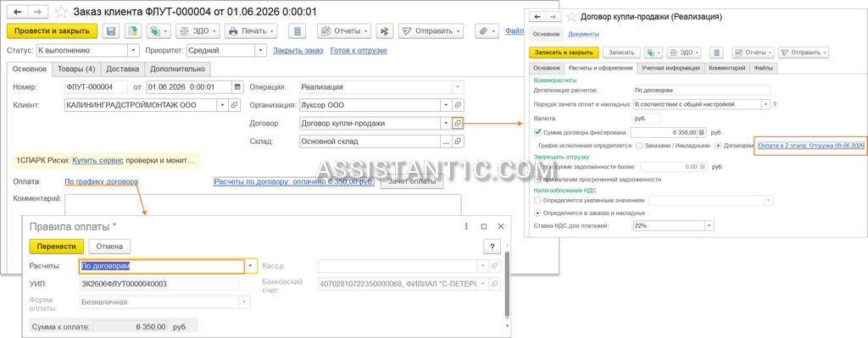The height and width of the screenshot is (338, 868).
Task: Click the ellipsis select button in Склад field
Action: tap(445, 141)
